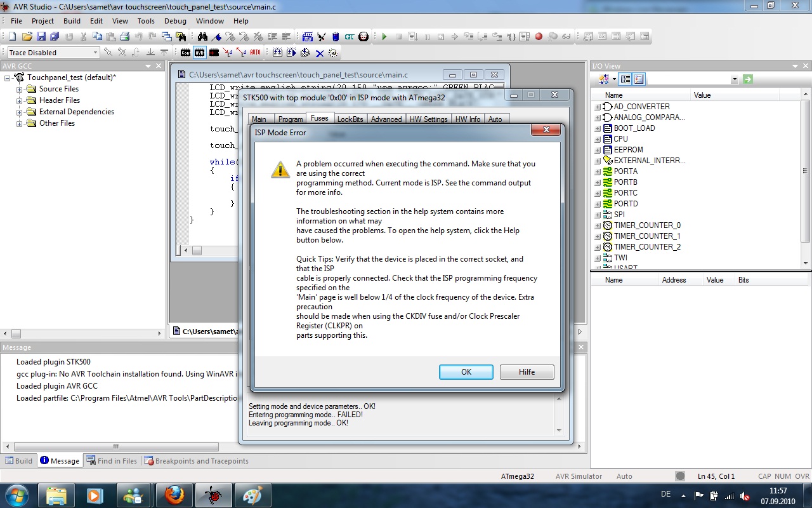
Task: Expand AD_CONVERTER in I/O View
Action: coord(598,107)
